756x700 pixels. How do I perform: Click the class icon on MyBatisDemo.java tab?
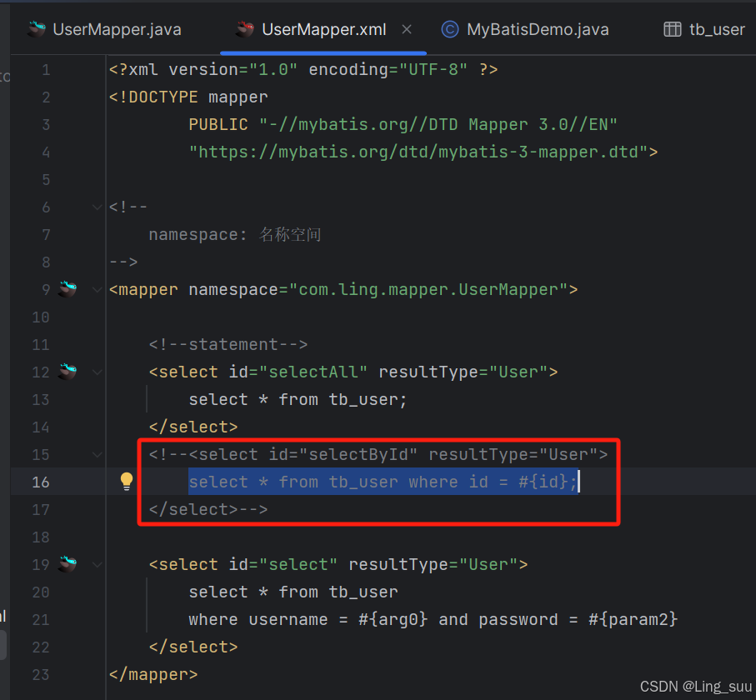coord(450,29)
